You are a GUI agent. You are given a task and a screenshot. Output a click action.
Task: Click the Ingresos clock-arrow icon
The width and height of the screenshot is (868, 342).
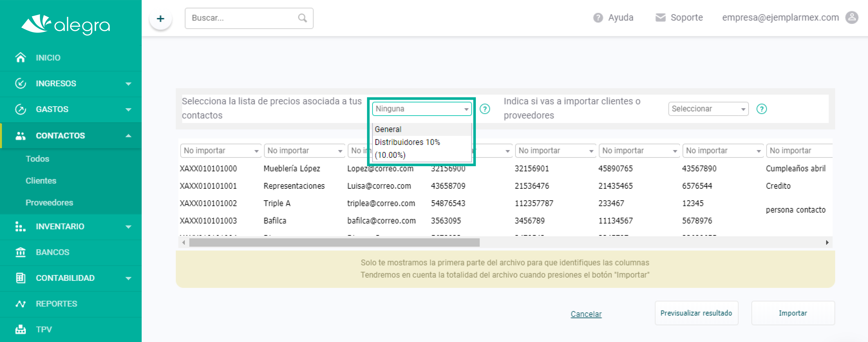(21, 83)
